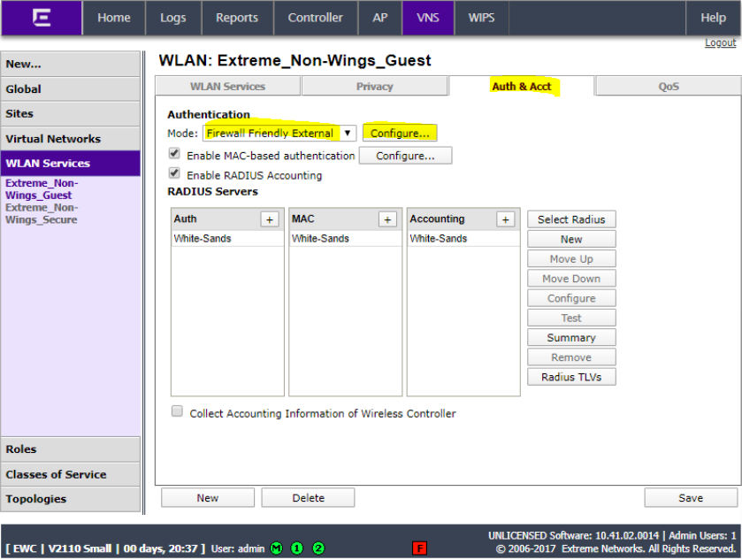
Task: Click the green 1 status indicator
Action: pyautogui.click(x=297, y=548)
